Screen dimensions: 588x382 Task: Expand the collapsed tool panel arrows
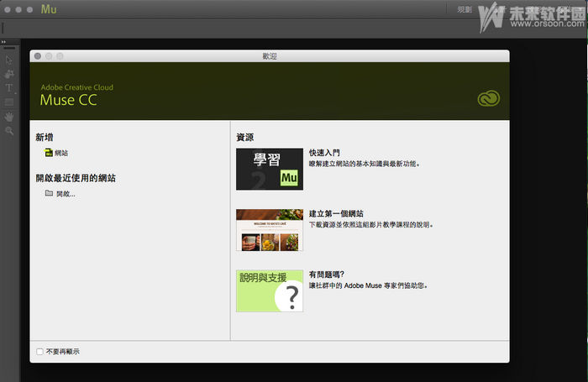click(x=3, y=42)
